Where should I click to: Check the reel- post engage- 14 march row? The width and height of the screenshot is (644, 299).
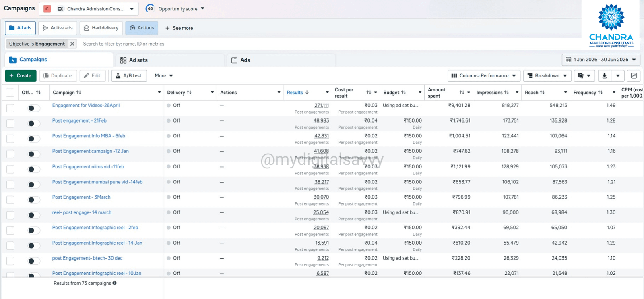[x=10, y=215]
